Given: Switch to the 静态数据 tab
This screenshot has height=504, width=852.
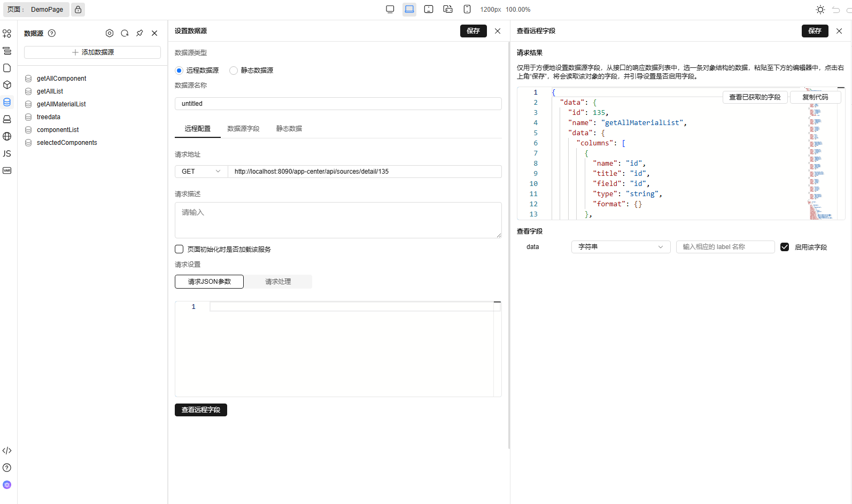Looking at the screenshot, I should [x=289, y=129].
